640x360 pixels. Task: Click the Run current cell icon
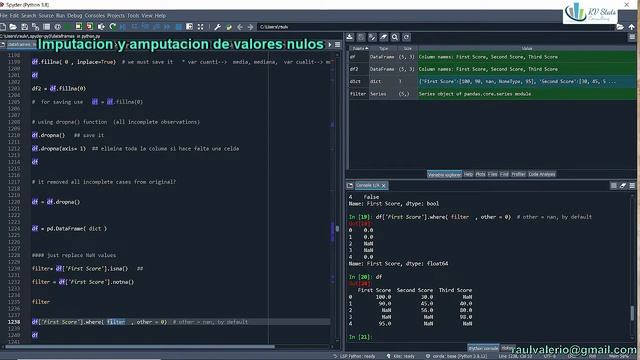point(79,27)
